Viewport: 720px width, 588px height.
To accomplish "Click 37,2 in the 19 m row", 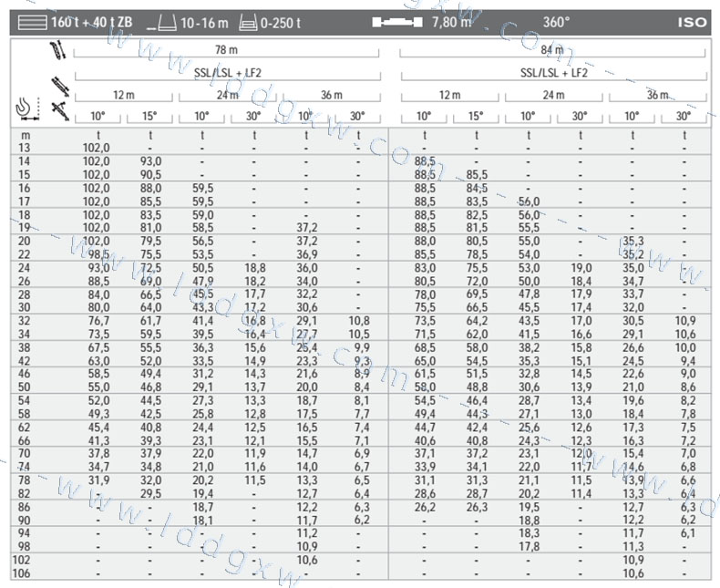I will pos(307,228).
